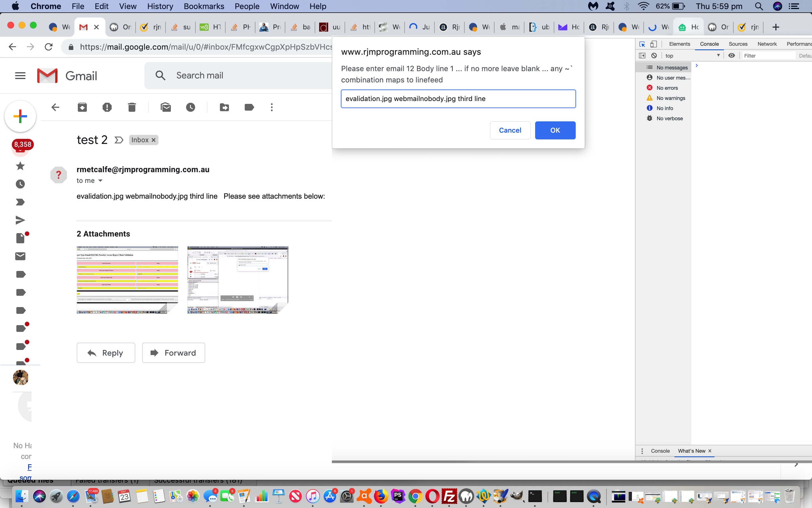This screenshot has width=812, height=508.
Task: Open a new Chrome tab
Action: [x=775, y=27]
